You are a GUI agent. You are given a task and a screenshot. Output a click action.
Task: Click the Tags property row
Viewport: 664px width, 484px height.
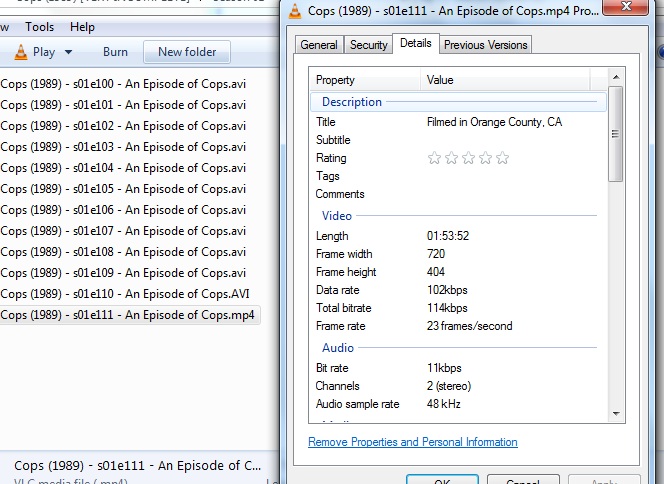coord(456,176)
